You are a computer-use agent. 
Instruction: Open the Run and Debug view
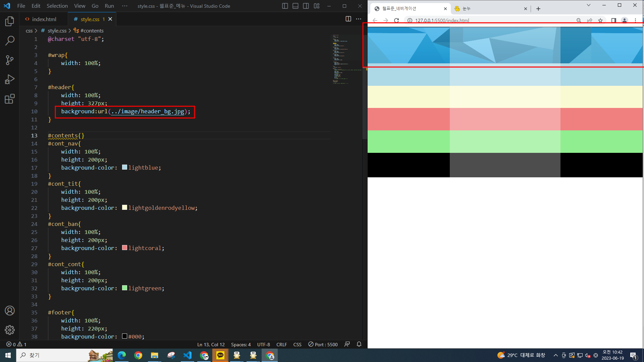click(x=10, y=79)
